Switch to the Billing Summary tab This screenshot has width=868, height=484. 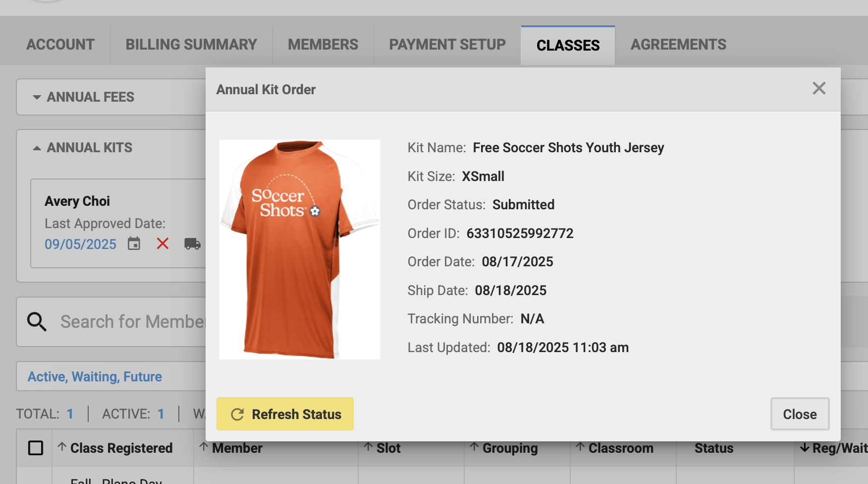tap(191, 45)
